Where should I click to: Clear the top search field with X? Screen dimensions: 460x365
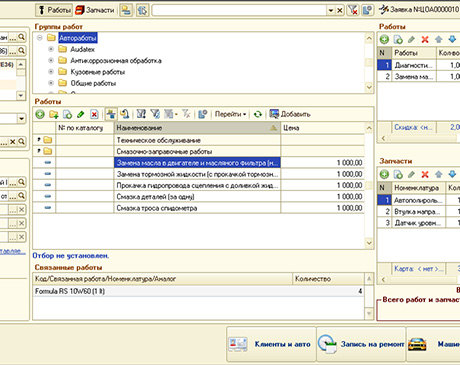339,10
